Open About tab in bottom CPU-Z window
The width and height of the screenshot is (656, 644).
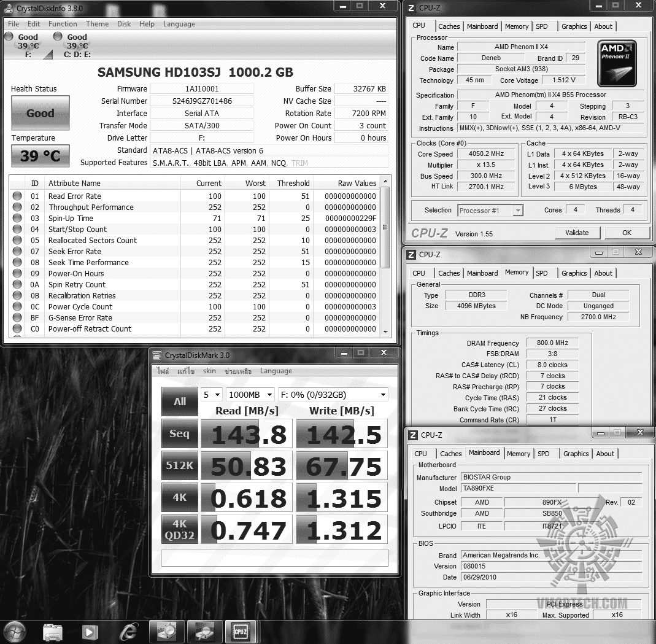pyautogui.click(x=605, y=454)
